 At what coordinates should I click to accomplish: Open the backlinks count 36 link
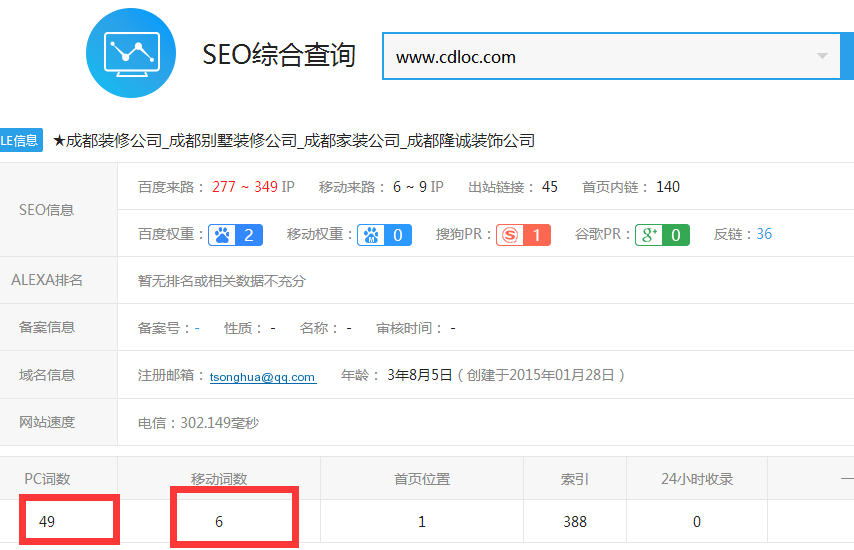point(764,234)
